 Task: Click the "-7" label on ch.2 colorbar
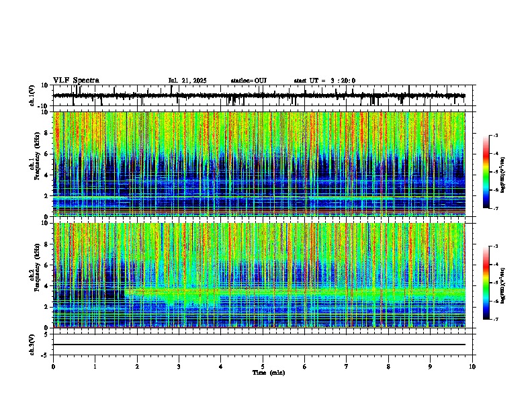click(495, 319)
